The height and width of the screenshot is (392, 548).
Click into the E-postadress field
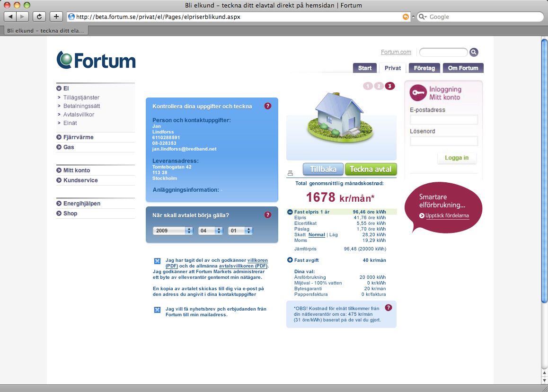(443, 120)
